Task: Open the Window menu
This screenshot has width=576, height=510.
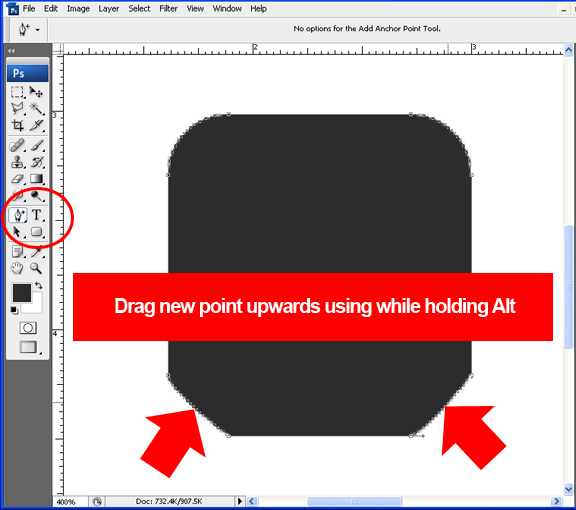Action: [x=227, y=8]
